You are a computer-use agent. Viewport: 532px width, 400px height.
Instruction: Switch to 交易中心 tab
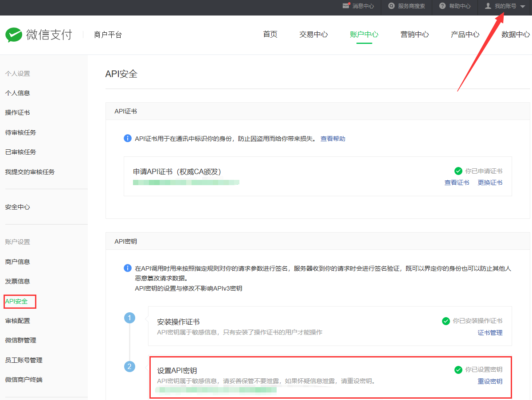point(313,35)
